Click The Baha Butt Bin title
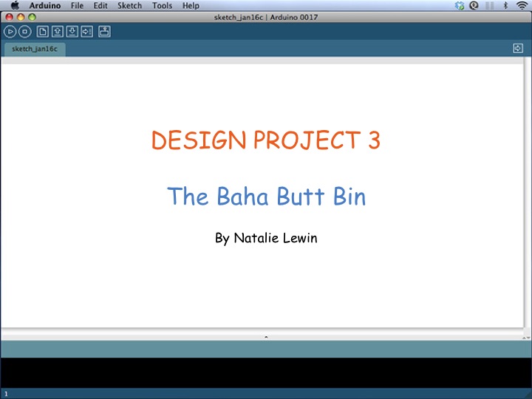This screenshot has height=399, width=532. pyautogui.click(x=266, y=196)
